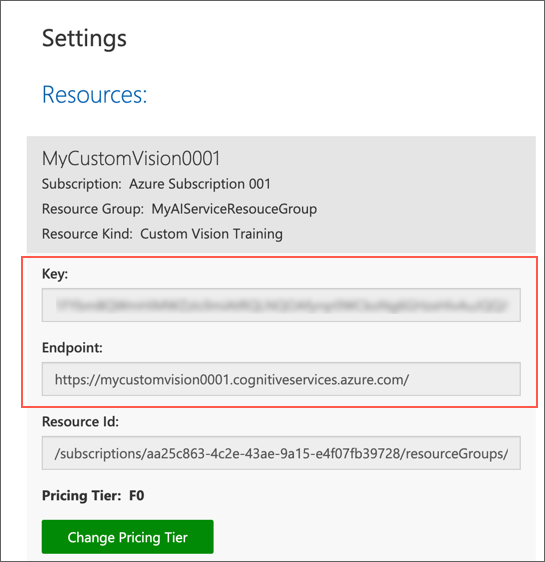Image resolution: width=545 pixels, height=562 pixels.
Task: Click the F0 pricing tier value
Action: click(137, 496)
